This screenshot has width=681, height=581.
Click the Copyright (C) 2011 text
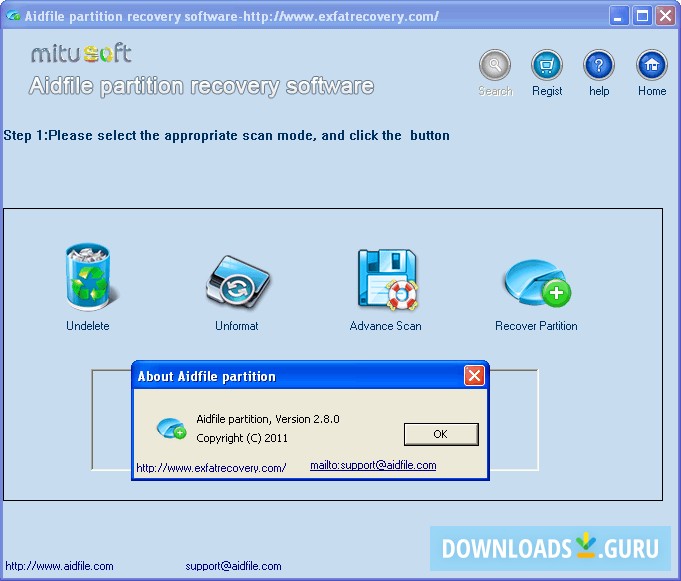pyautogui.click(x=242, y=438)
